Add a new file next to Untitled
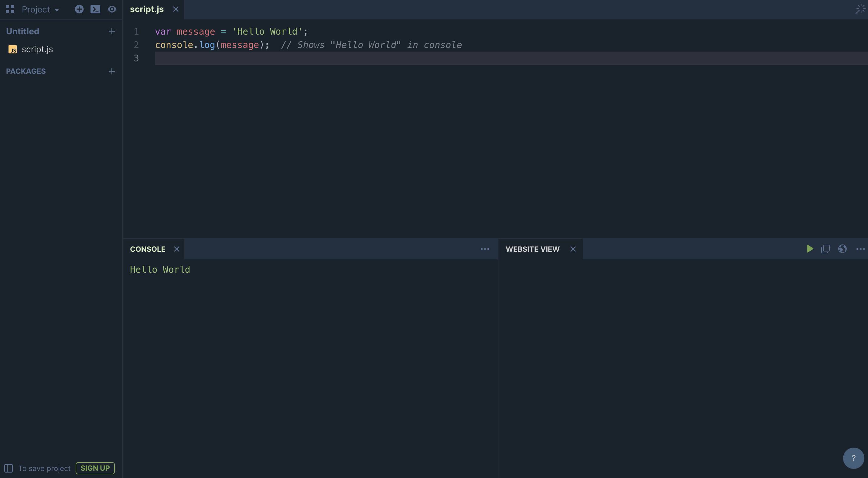 tap(111, 31)
